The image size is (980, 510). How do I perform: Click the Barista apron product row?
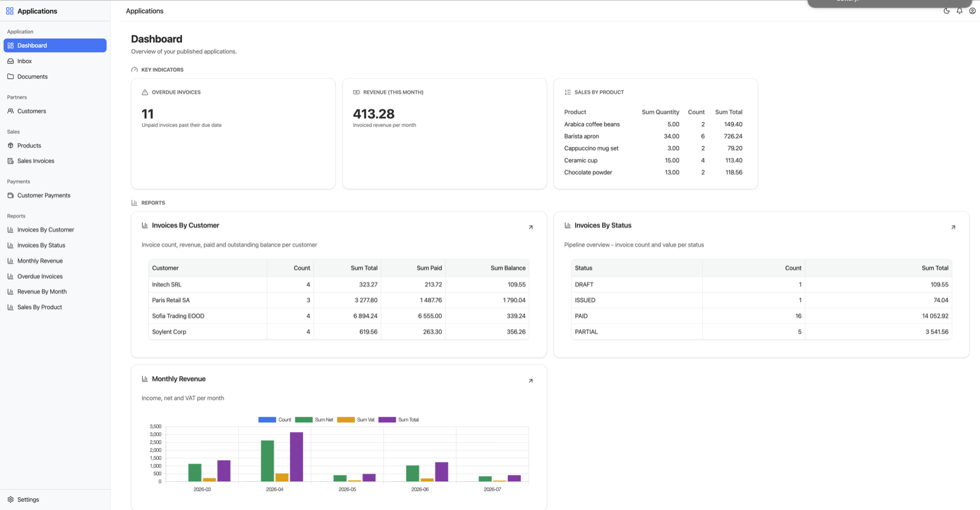point(653,136)
